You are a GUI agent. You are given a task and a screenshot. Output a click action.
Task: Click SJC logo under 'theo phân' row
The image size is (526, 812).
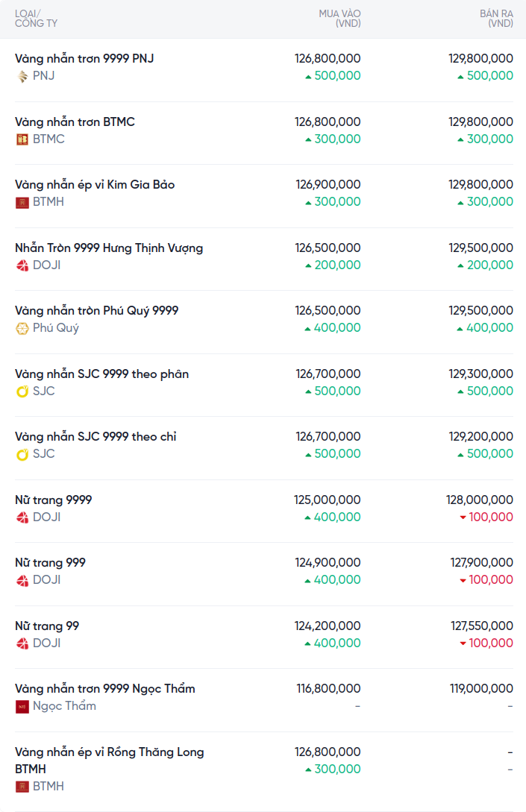click(x=22, y=391)
